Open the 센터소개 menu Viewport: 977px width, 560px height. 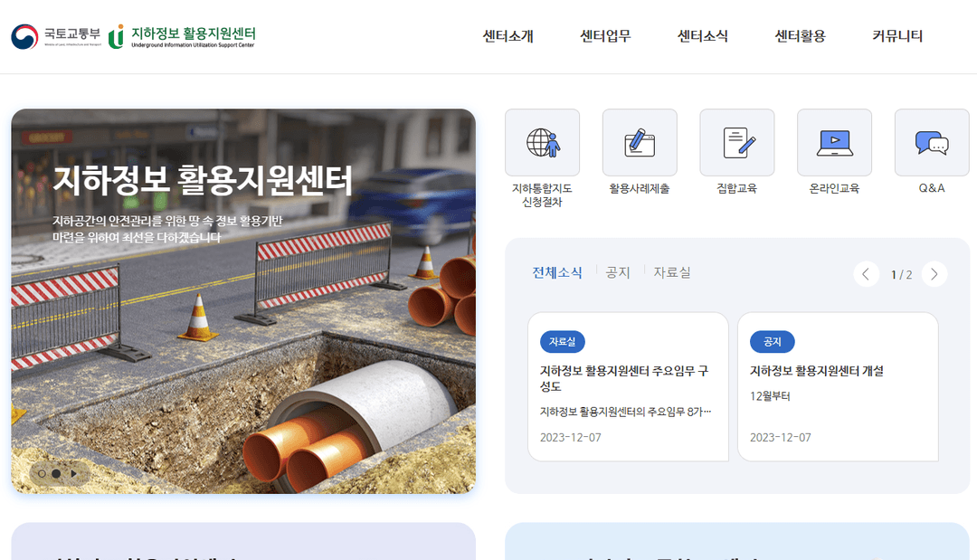(x=507, y=36)
